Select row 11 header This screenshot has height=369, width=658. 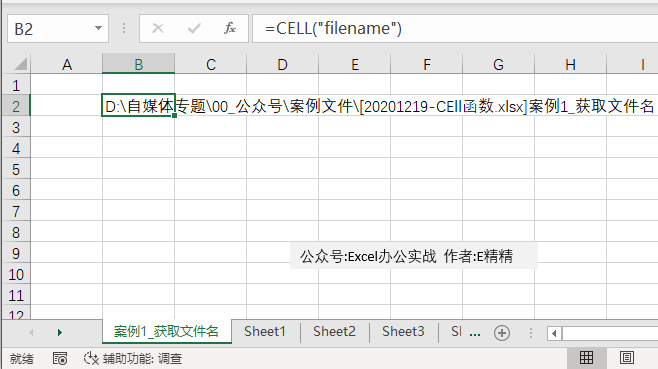[x=16, y=295]
